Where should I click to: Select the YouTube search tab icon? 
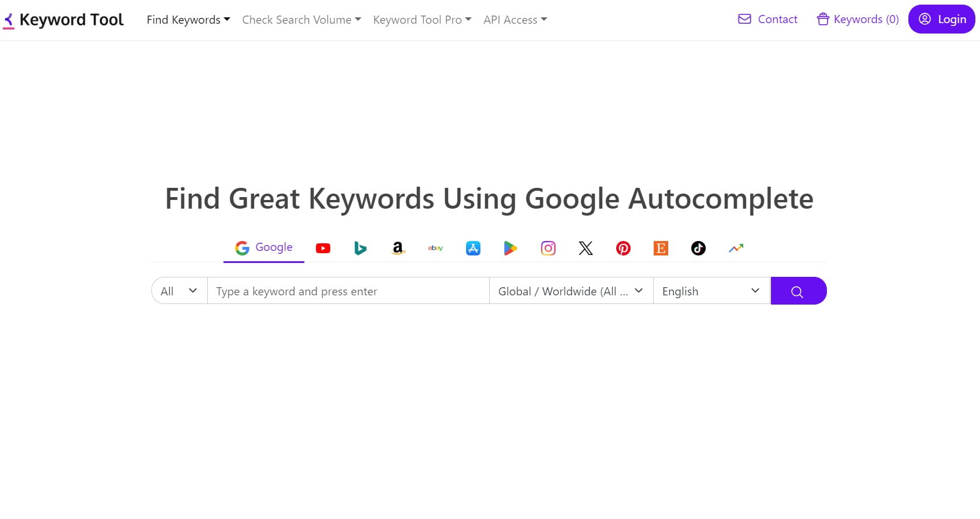click(323, 248)
